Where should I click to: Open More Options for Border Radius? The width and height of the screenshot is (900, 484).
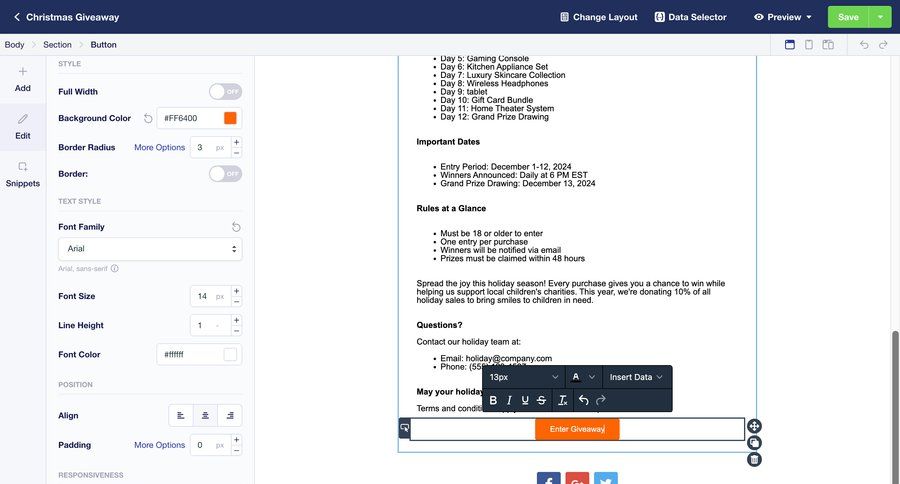pyautogui.click(x=160, y=148)
